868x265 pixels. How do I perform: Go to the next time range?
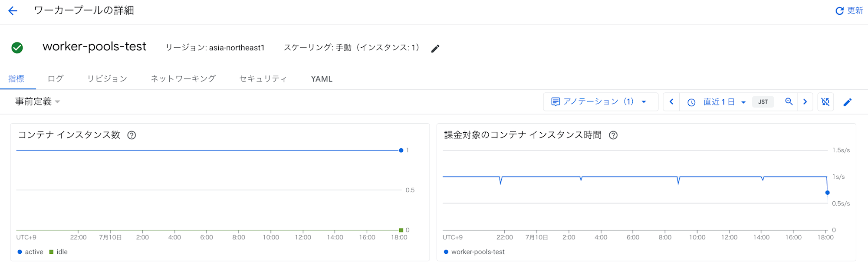coord(805,101)
